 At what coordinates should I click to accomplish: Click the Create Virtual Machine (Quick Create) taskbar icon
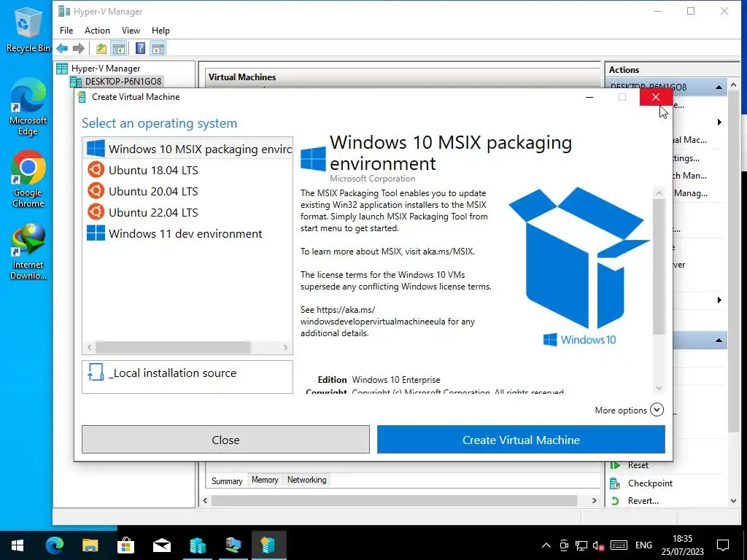(268, 545)
